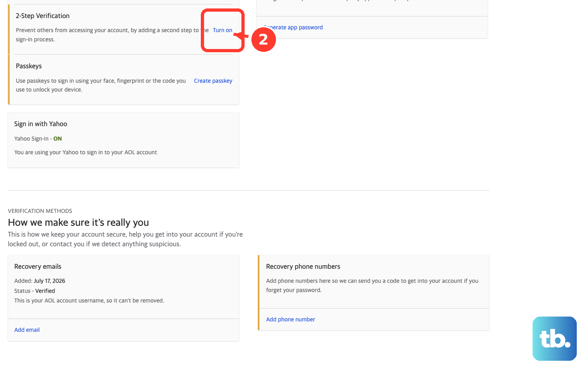
Task: Click the Added: July 17, 2026 text
Action: pos(40,281)
